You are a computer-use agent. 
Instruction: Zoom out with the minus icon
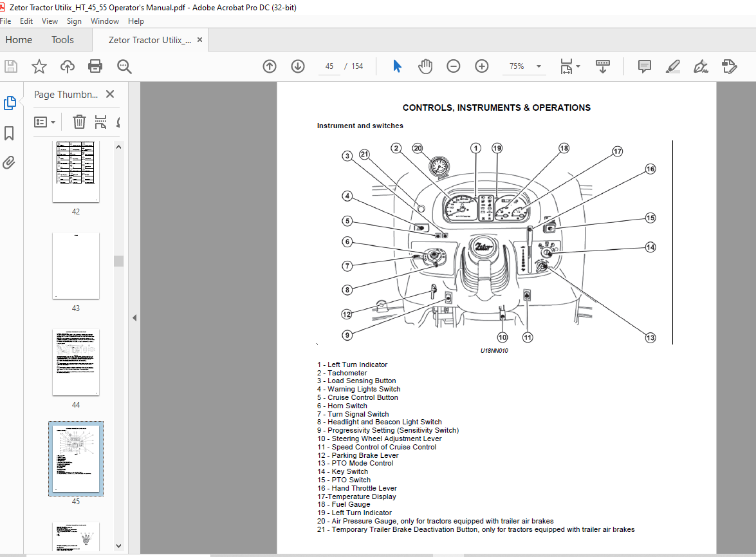pyautogui.click(x=453, y=66)
